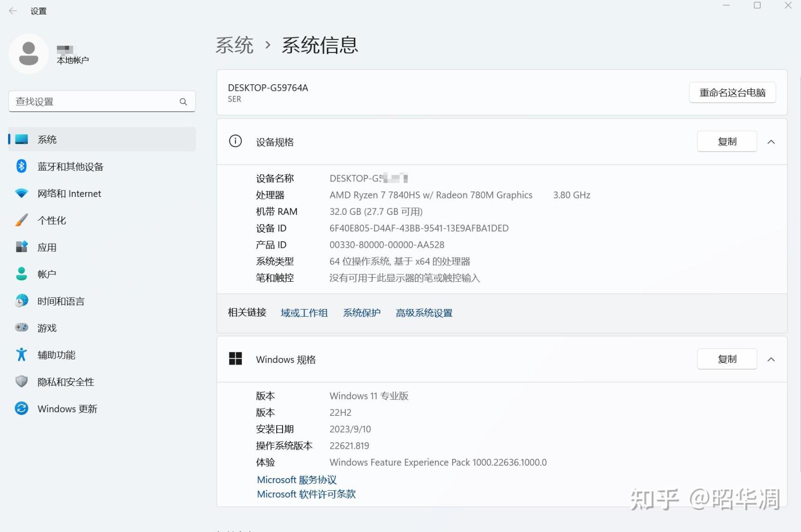Open 高级系统设置 link
This screenshot has width=801, height=532.
[424, 313]
